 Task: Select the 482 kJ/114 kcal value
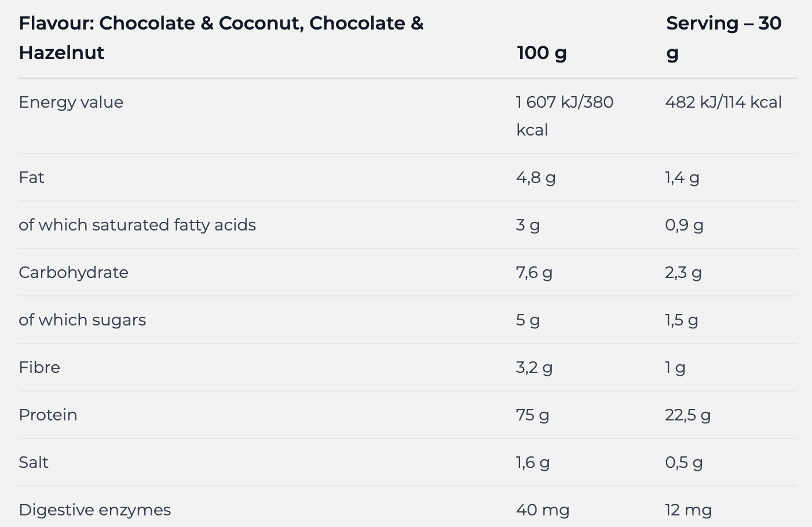click(x=723, y=103)
